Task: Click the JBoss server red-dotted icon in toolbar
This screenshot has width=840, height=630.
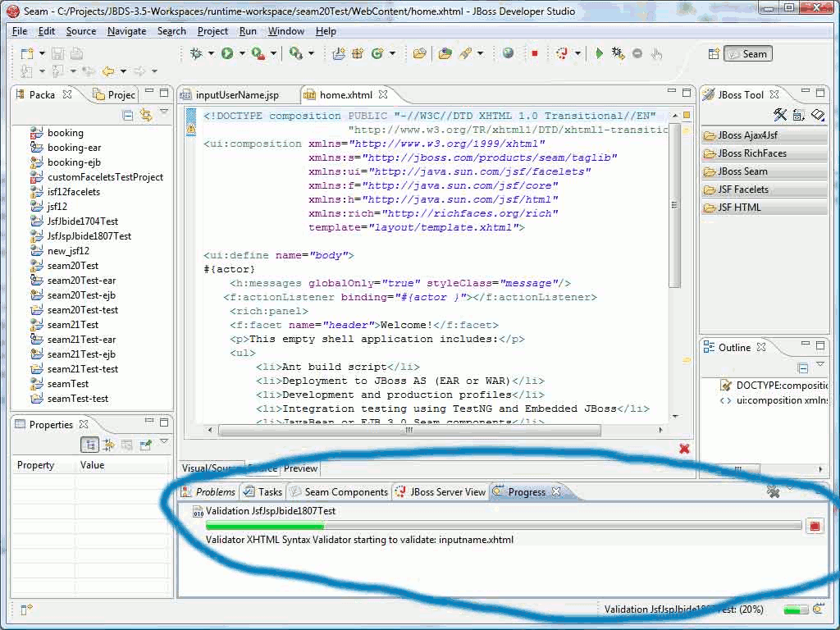Action: coord(561,53)
